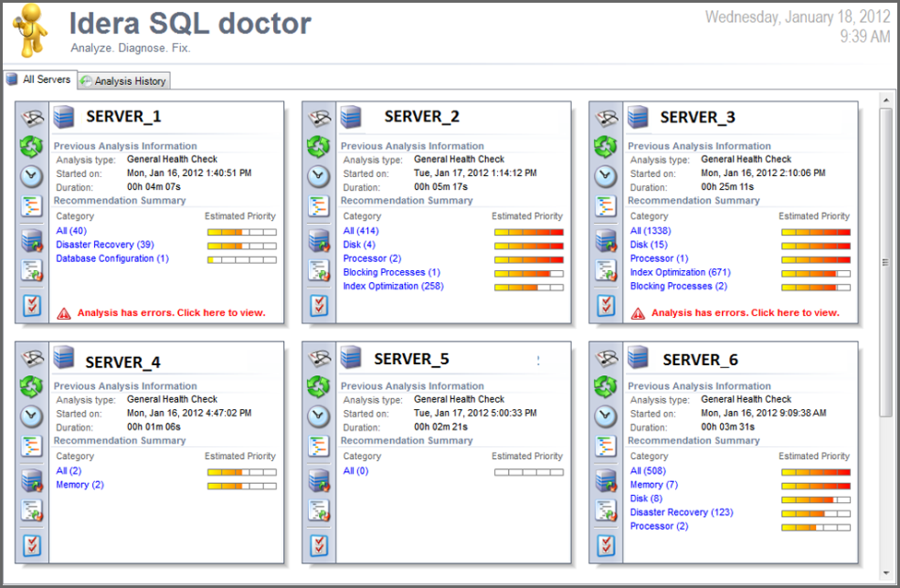Open Index Optimization (258) link on SERVER_2
Viewport: 900px width, 588px height.
pyautogui.click(x=393, y=286)
